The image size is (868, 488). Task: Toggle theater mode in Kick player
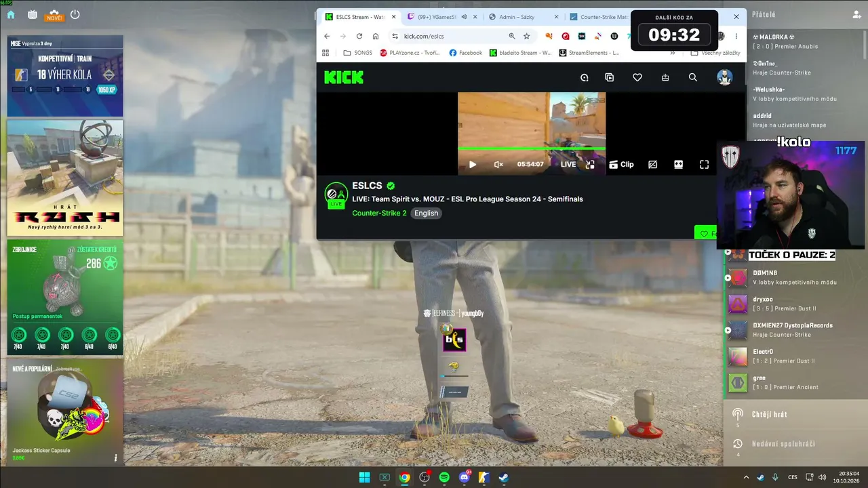point(678,164)
